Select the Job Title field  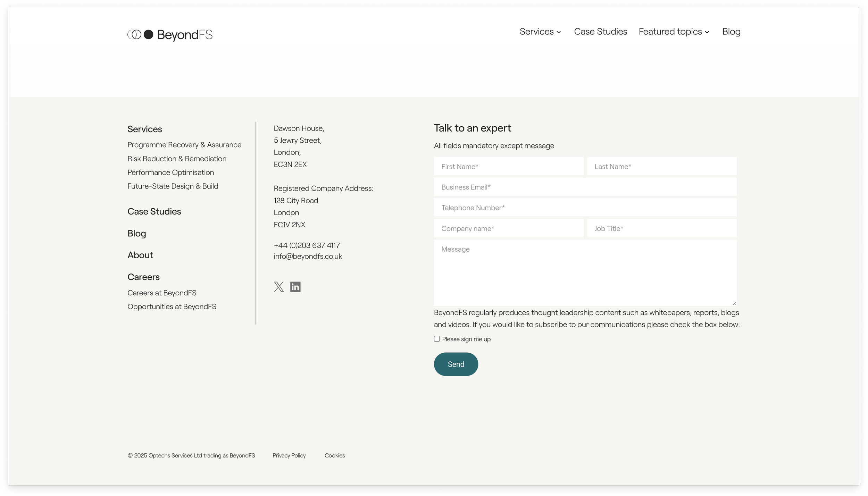point(661,228)
